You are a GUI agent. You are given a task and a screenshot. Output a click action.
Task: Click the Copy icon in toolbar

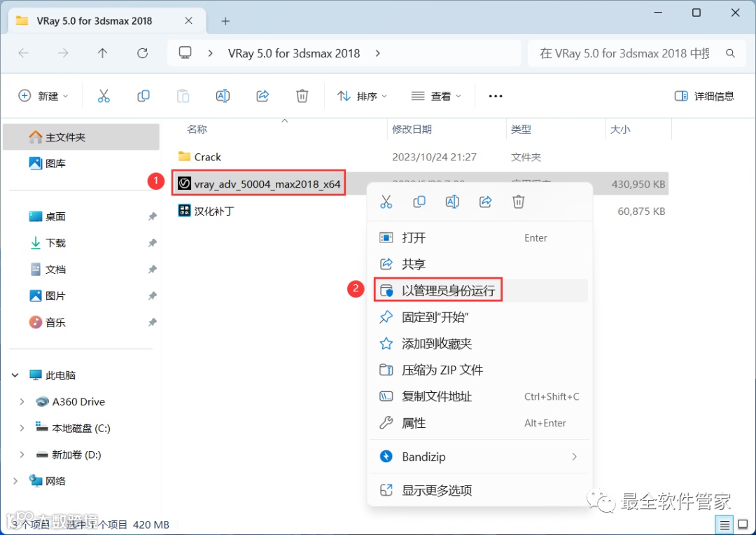143,96
